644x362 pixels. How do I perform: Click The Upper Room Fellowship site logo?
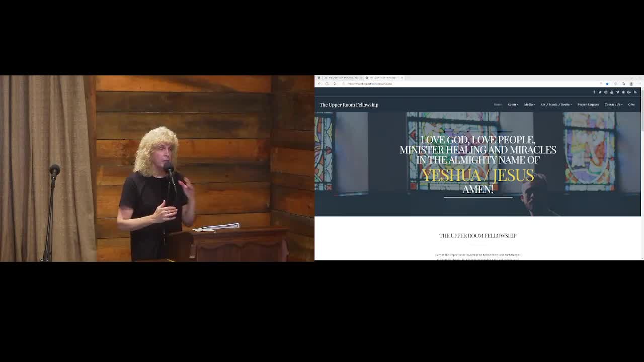(349, 105)
